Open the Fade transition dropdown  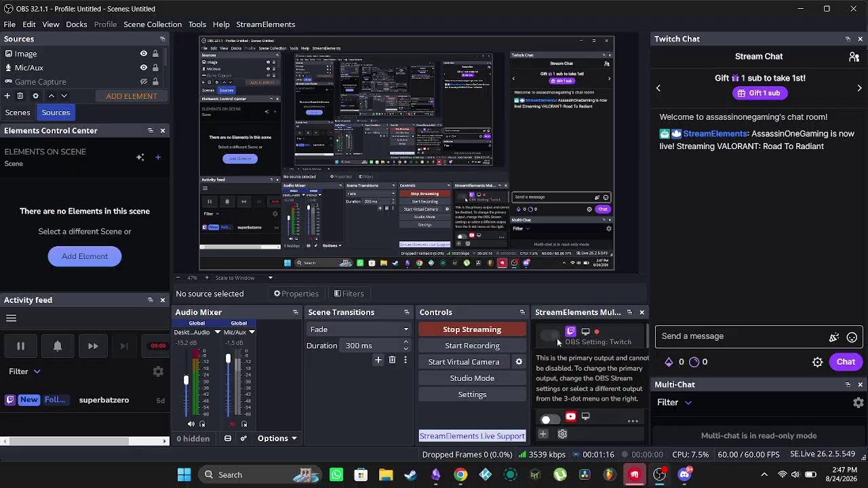[x=358, y=329]
